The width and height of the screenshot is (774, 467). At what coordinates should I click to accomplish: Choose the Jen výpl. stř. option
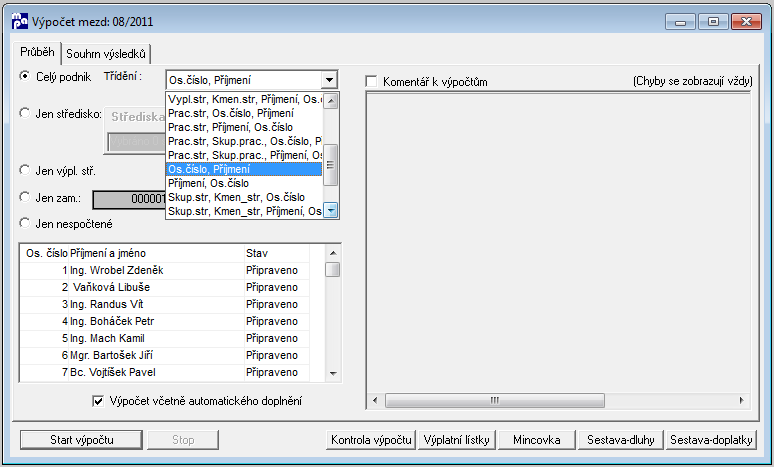(x=25, y=170)
